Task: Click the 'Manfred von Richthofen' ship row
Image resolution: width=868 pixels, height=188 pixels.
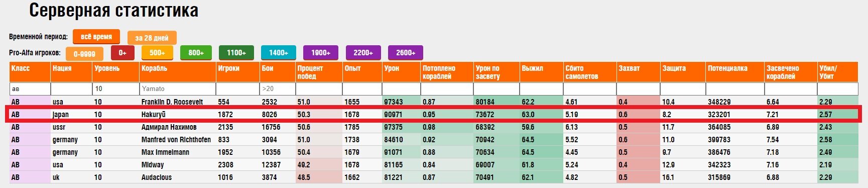Action: (x=434, y=140)
